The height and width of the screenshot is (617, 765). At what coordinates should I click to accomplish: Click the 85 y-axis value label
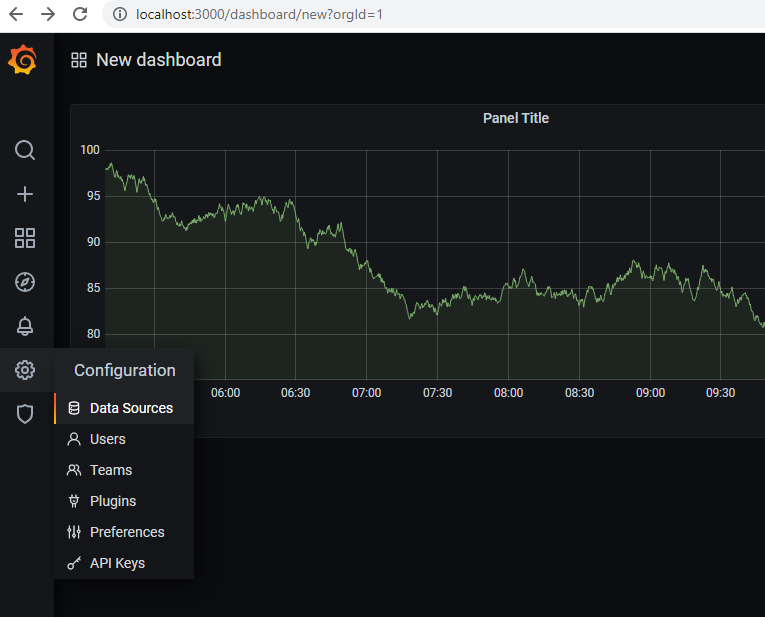pyautogui.click(x=93, y=288)
